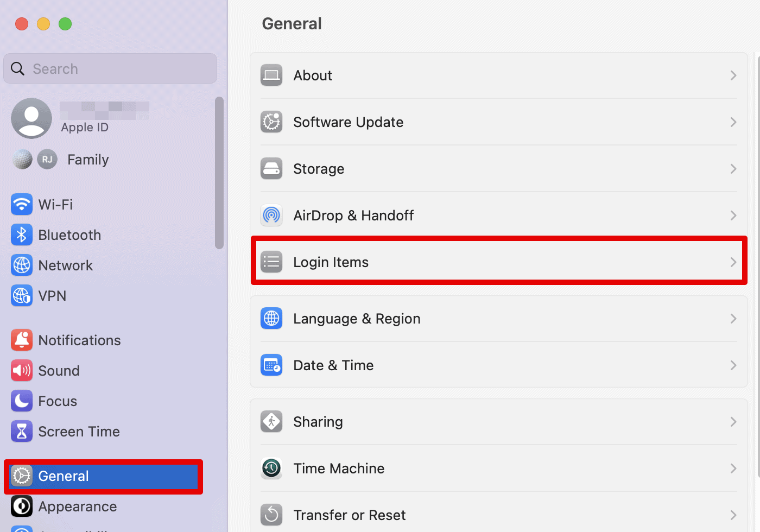Click the VPN icon in sidebar

coord(22,296)
